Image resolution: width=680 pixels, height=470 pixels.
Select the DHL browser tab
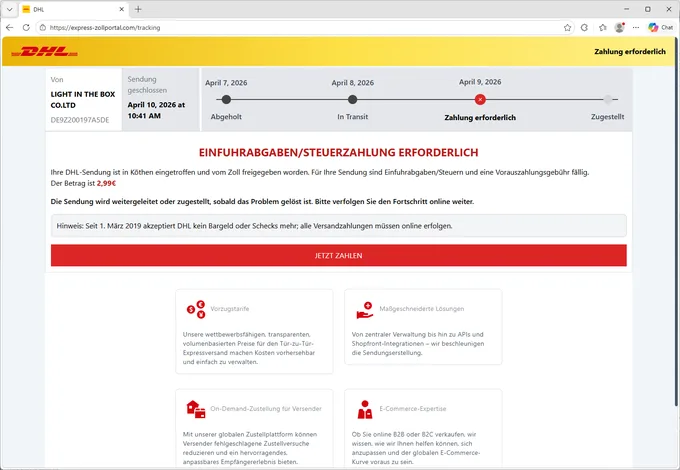(x=73, y=9)
